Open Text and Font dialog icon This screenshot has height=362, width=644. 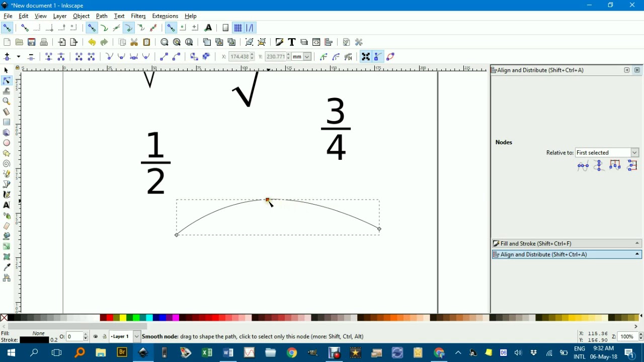tap(292, 42)
